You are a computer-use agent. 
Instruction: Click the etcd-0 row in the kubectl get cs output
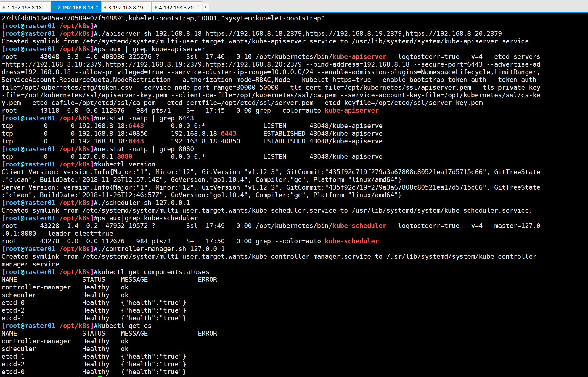[94, 372]
